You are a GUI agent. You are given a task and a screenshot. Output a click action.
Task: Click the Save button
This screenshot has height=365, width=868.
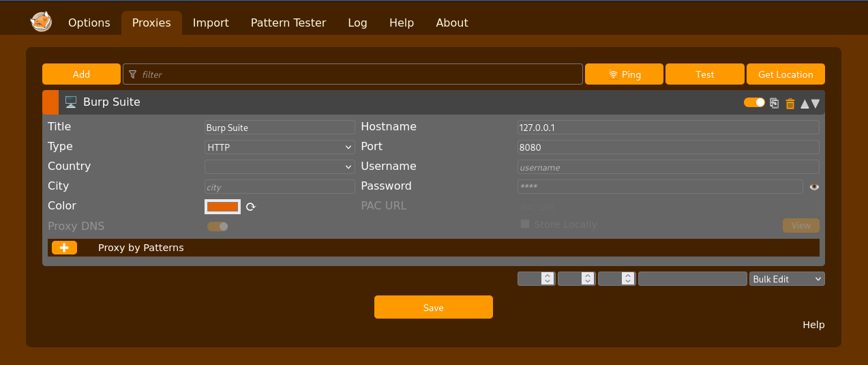pos(434,307)
